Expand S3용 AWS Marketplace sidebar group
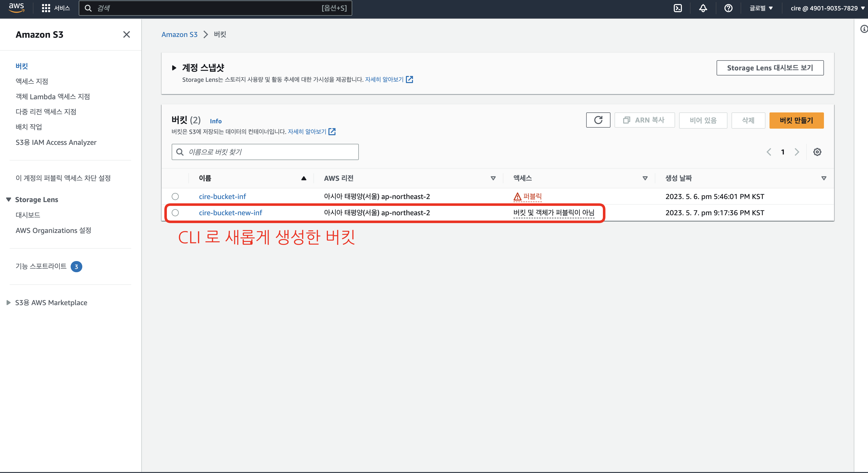Screen dimensions: 868x473 click(9, 303)
